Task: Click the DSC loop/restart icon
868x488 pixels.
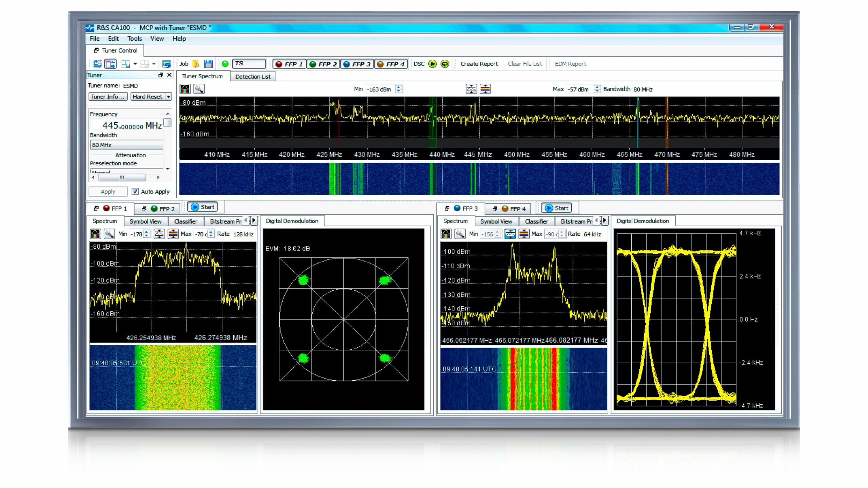Action: pyautogui.click(x=445, y=64)
